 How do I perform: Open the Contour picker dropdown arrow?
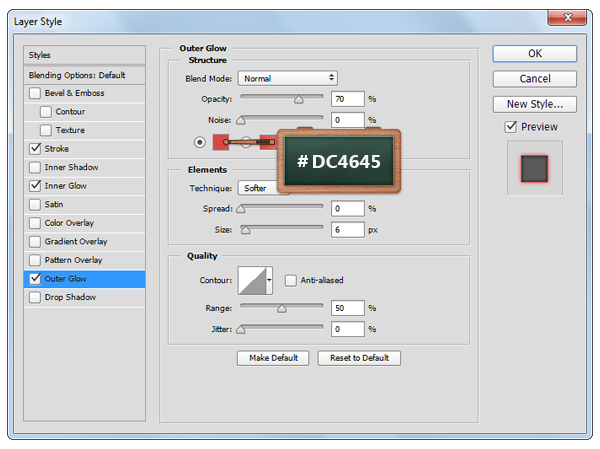(269, 280)
